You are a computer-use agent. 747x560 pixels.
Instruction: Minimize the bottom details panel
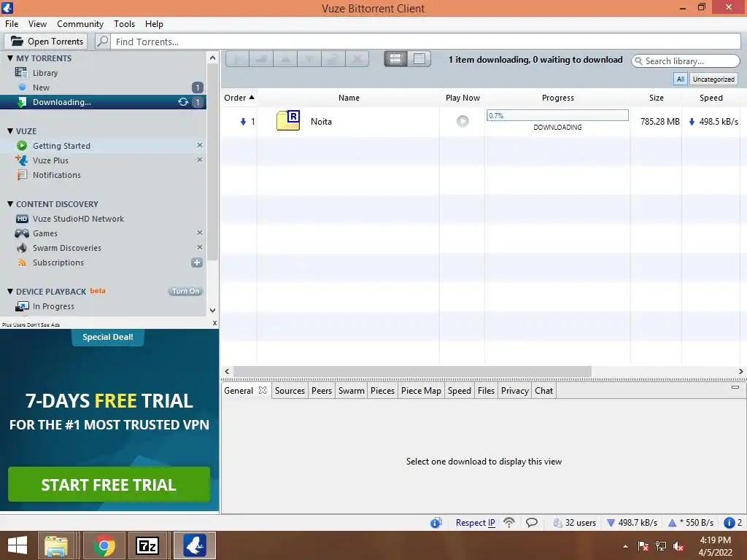pyautogui.click(x=735, y=387)
